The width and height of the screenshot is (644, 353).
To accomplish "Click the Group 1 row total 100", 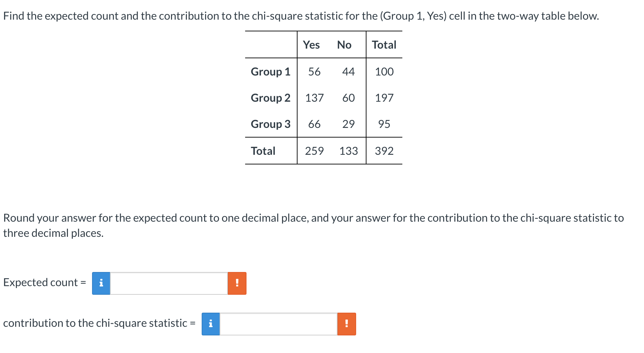I will click(x=384, y=72).
